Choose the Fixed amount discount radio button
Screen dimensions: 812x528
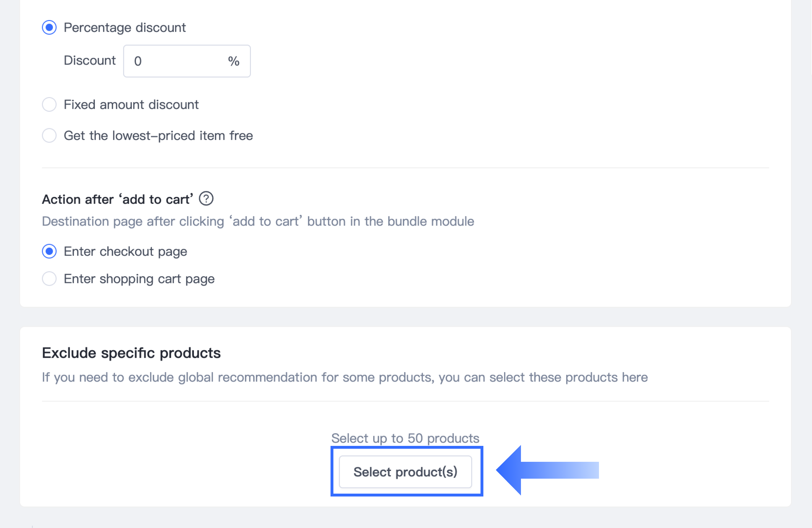tap(49, 104)
